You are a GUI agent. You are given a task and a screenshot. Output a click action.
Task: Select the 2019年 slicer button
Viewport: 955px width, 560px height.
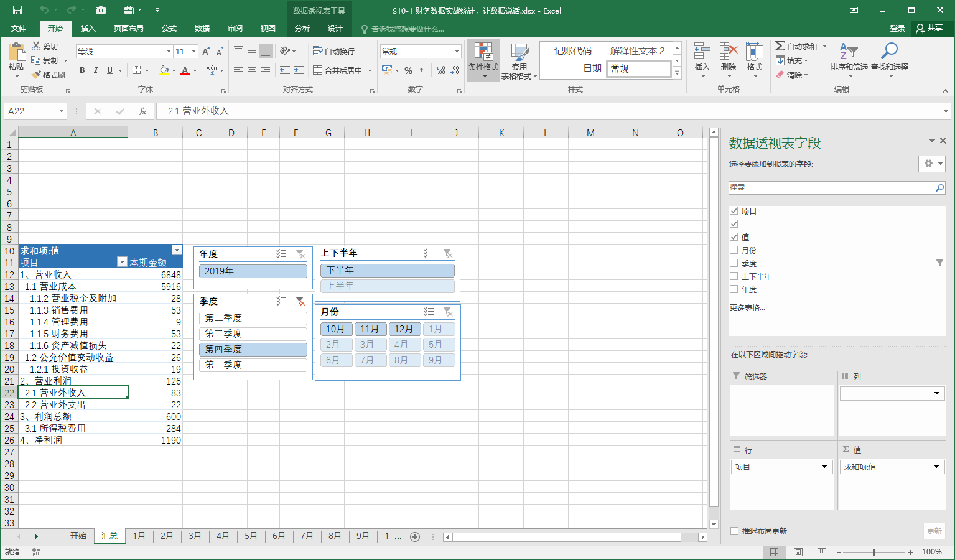pyautogui.click(x=253, y=271)
